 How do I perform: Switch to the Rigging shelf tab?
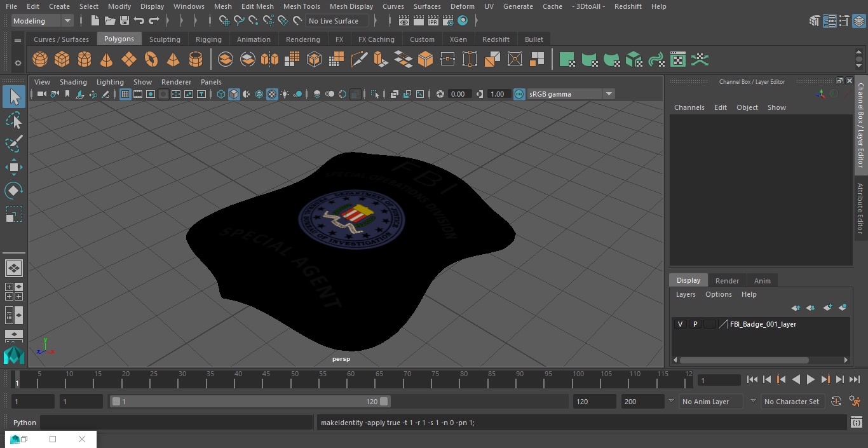208,39
